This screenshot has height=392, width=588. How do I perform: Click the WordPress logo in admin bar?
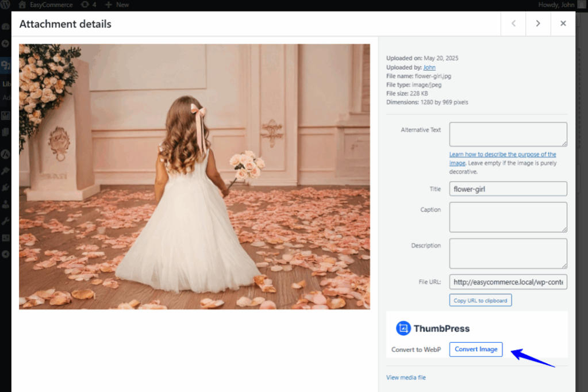(6, 5)
